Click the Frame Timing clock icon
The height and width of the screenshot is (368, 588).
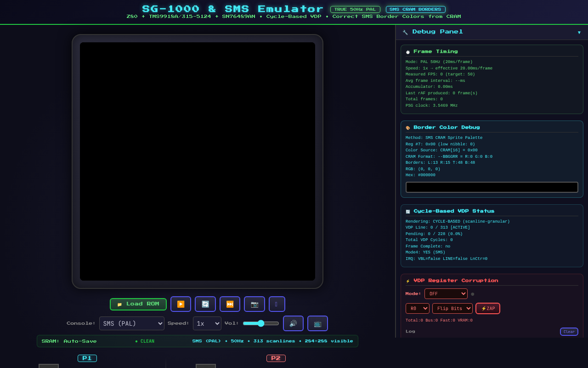[408, 52]
